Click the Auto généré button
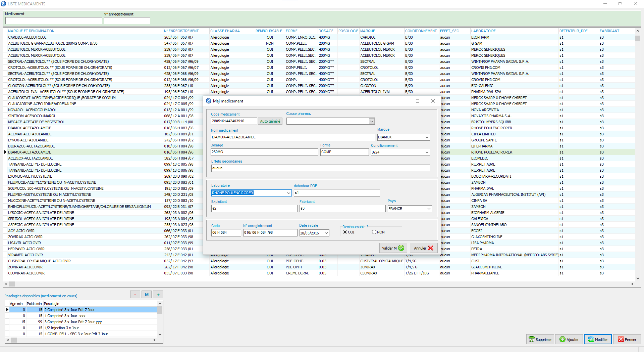The image size is (644, 352). 270,121
